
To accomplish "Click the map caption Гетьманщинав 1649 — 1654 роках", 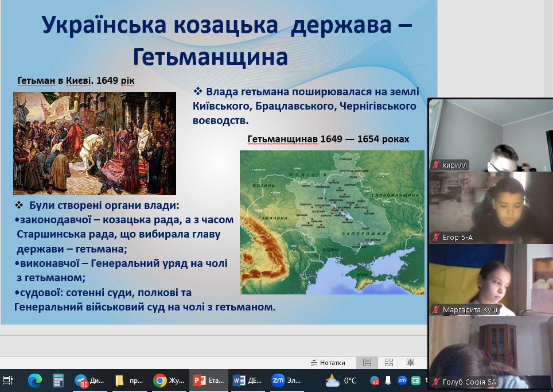I will point(328,139).
